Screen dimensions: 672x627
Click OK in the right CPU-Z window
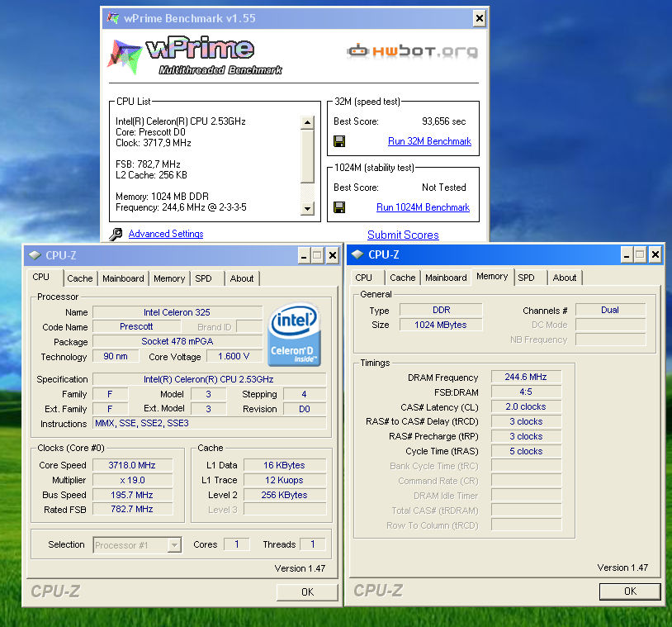pos(630,591)
